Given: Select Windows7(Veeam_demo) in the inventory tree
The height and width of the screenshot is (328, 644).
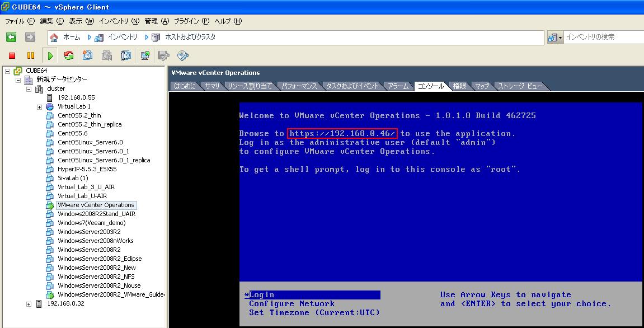Looking at the screenshot, I should click(x=92, y=223).
